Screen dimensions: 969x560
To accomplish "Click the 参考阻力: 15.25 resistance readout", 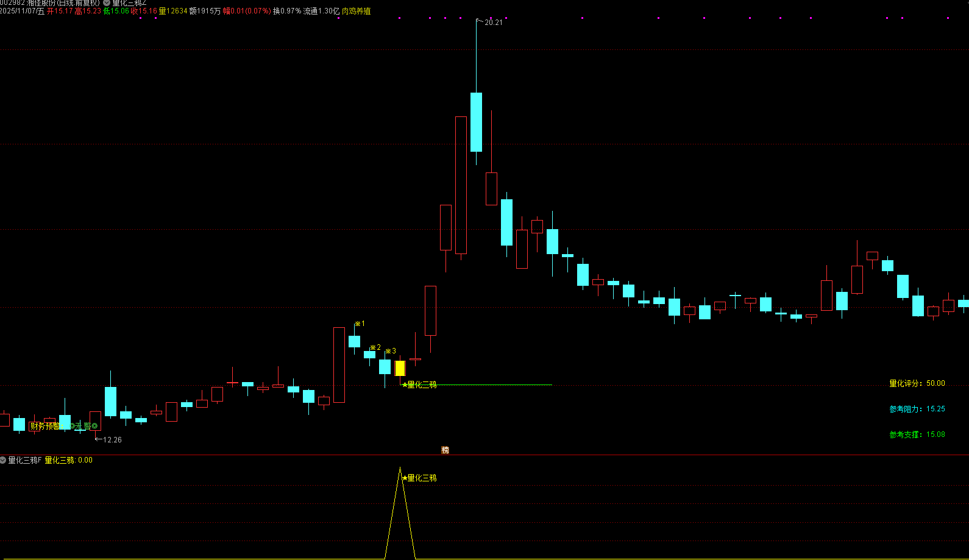I will tap(917, 409).
